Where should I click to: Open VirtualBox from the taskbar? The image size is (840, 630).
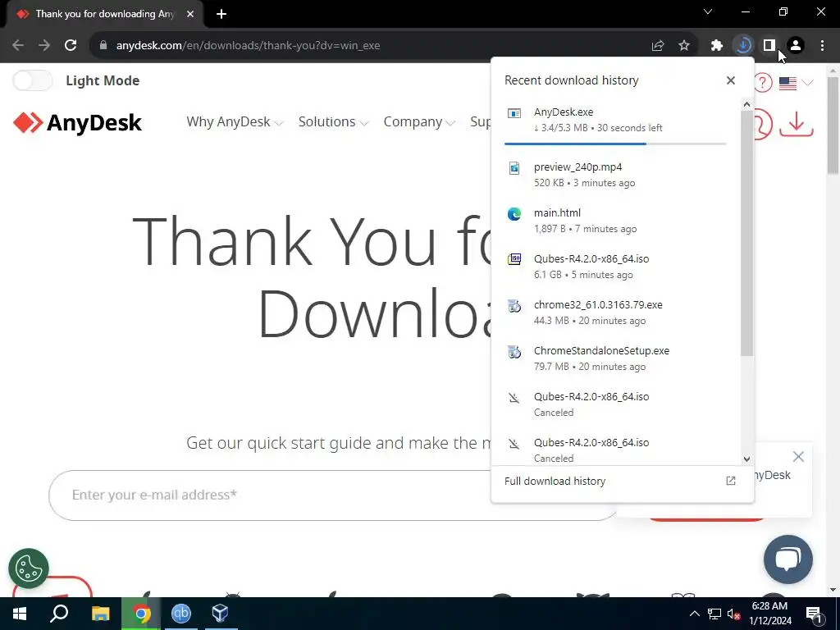[220, 614]
